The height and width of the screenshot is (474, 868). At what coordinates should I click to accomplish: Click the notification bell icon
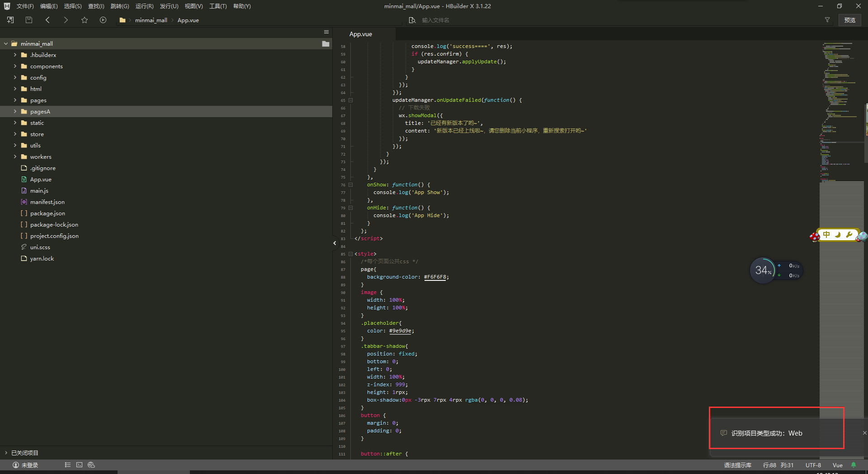click(854, 465)
